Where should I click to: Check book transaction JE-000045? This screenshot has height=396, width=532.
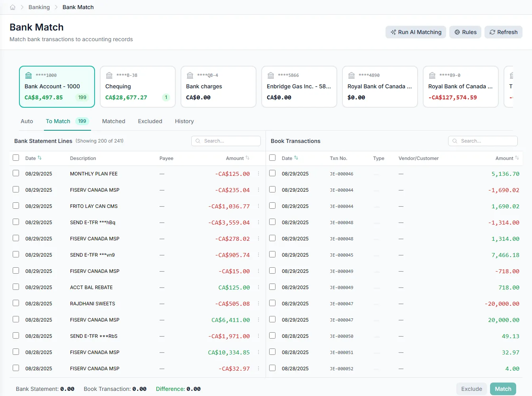(272, 254)
